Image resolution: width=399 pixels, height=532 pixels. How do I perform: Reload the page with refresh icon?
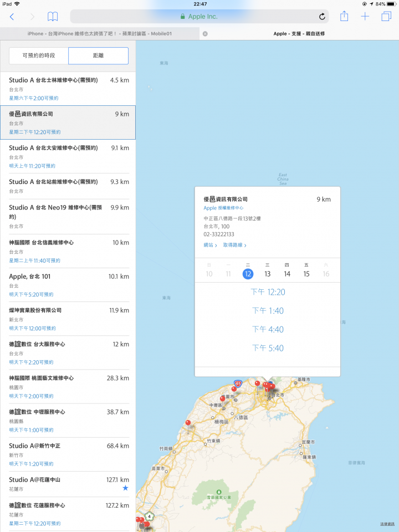(322, 16)
